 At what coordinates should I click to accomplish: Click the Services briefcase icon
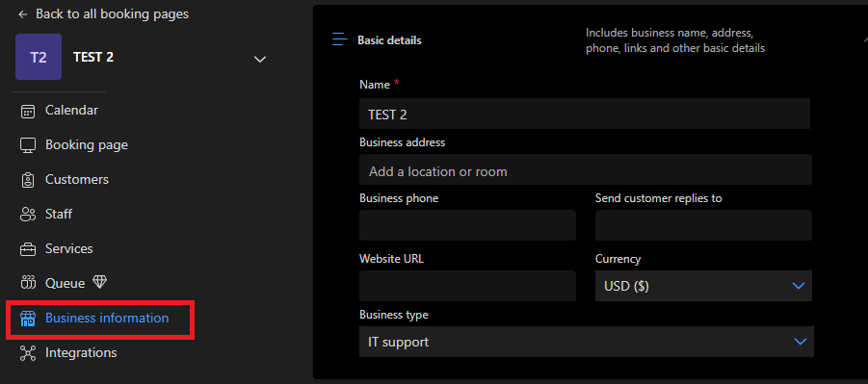point(28,249)
